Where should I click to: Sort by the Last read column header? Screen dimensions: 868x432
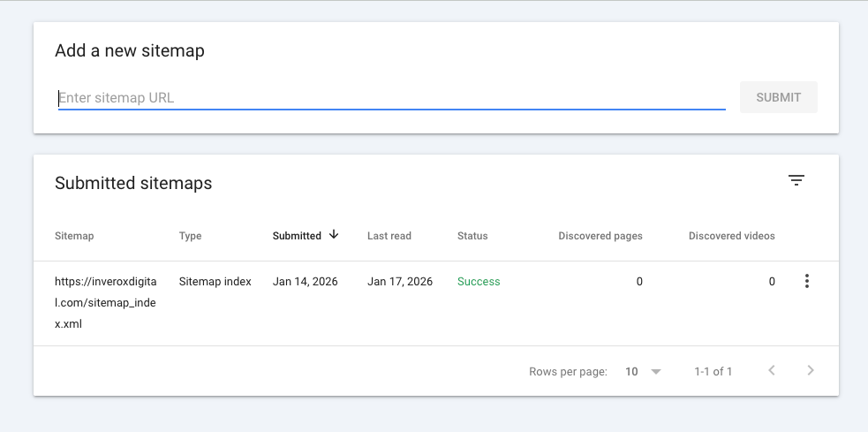[x=389, y=236]
